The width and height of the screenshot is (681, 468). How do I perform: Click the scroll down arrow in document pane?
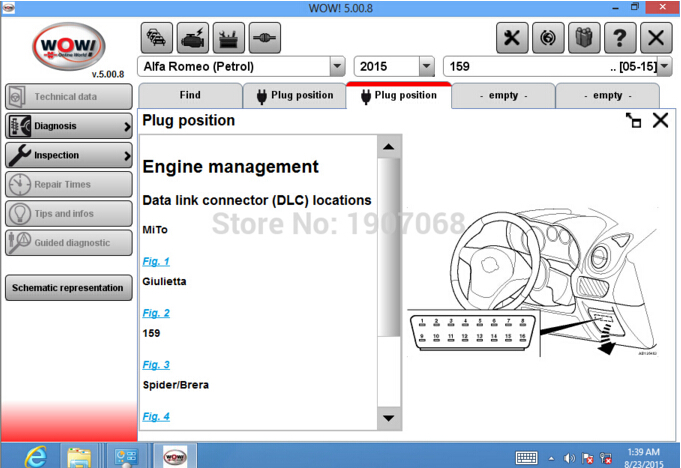[x=389, y=418]
